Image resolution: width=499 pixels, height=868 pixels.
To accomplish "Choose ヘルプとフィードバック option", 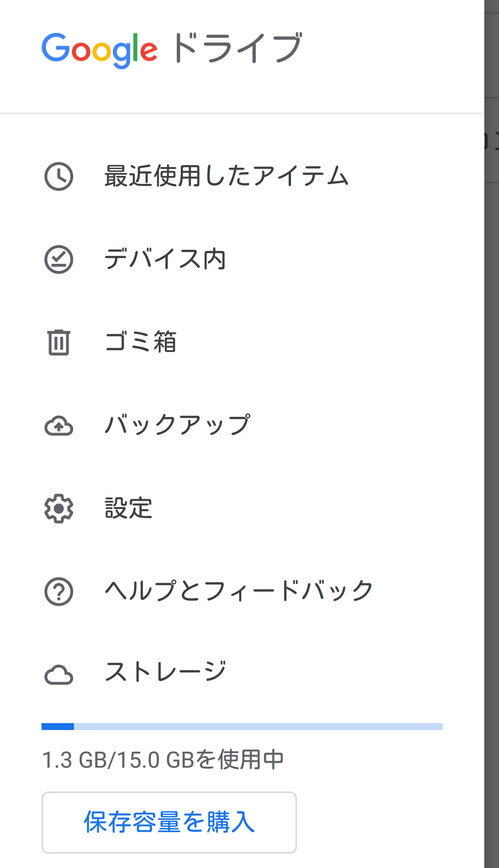I will (x=239, y=592).
